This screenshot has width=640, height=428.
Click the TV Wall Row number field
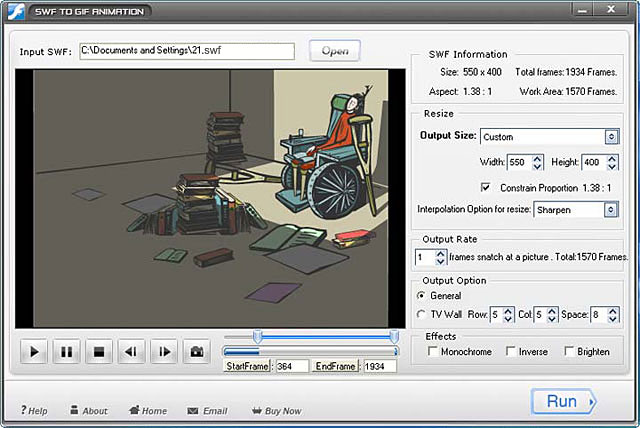tap(497, 315)
